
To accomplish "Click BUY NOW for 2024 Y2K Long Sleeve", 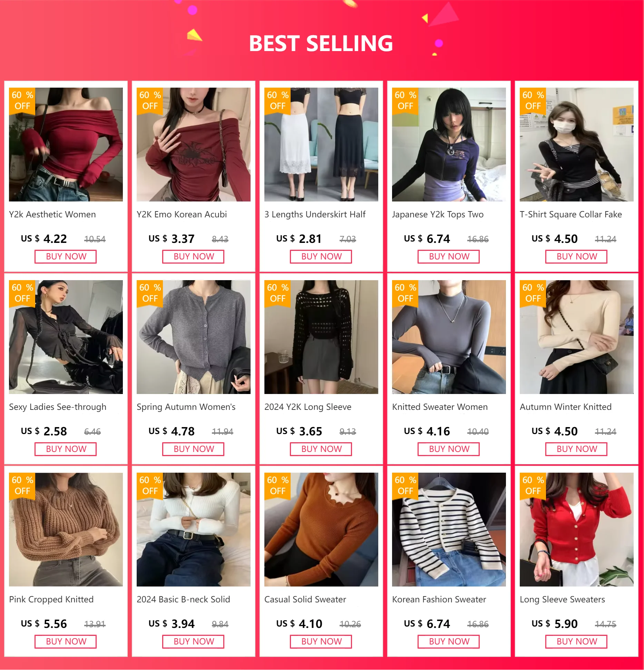I will click(321, 449).
